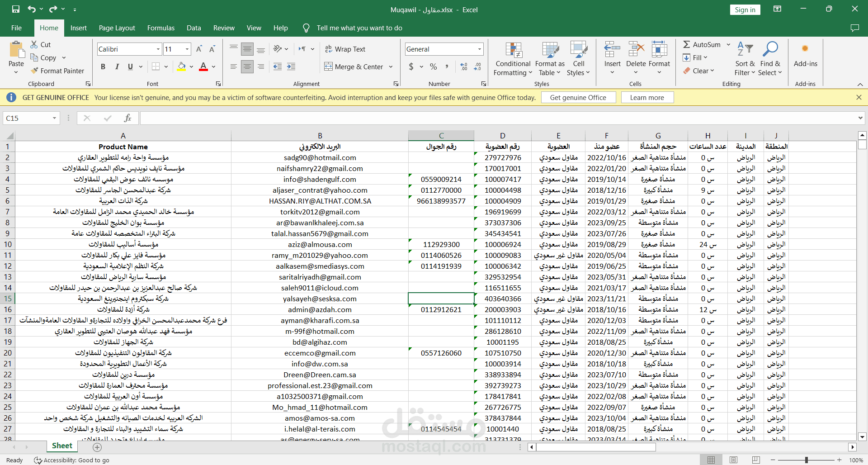Open the Format cells menu icon
The width and height of the screenshot is (868, 465).
click(x=659, y=49)
